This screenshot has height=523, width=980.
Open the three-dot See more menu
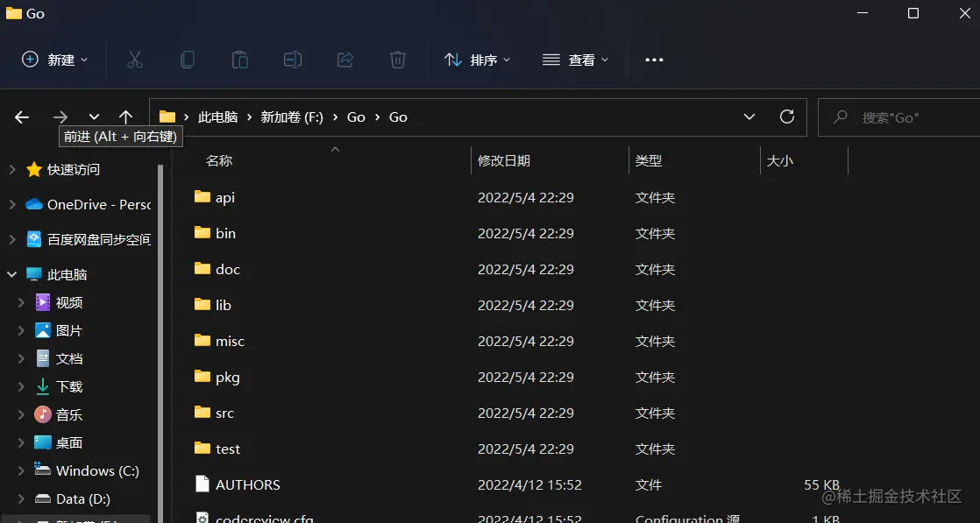[x=654, y=60]
